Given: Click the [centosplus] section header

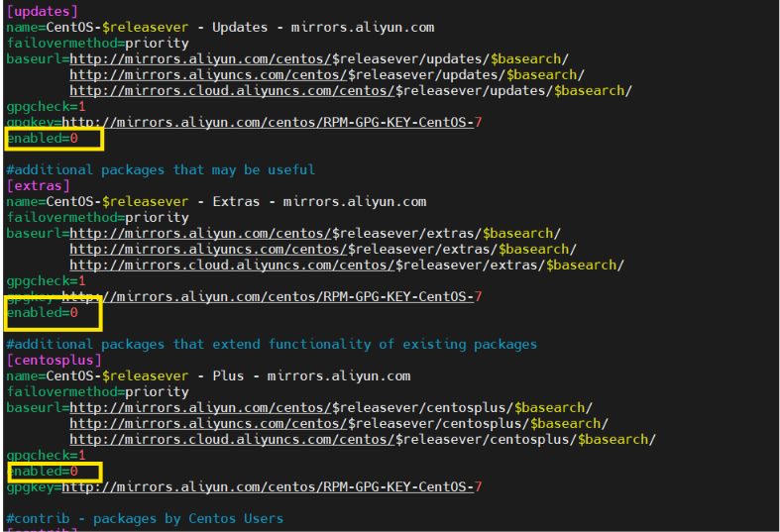Looking at the screenshot, I should coord(54,361).
